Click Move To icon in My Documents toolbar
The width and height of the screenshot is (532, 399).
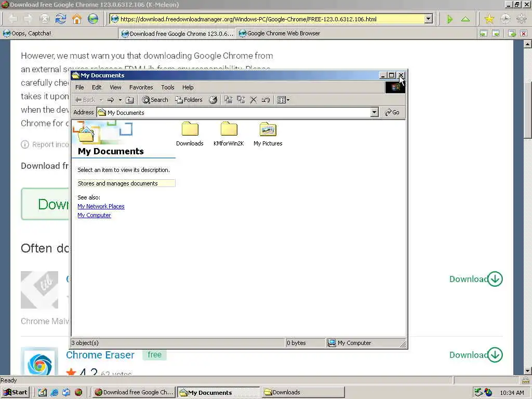coord(229,100)
